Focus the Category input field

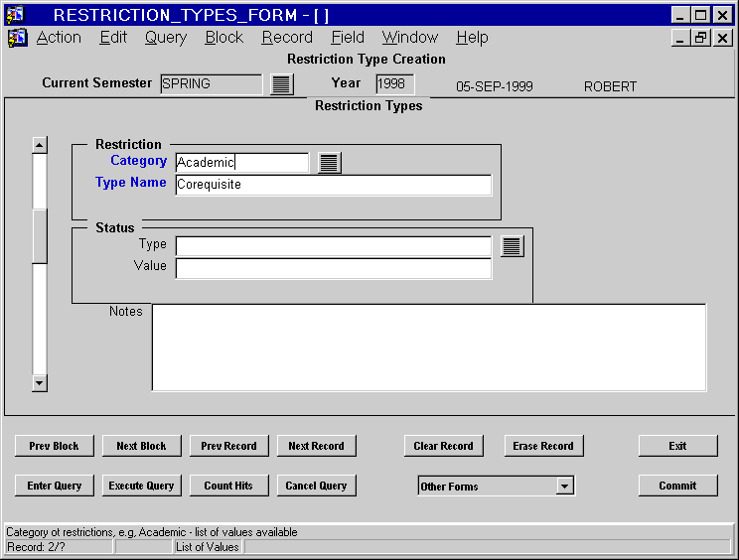click(x=242, y=163)
